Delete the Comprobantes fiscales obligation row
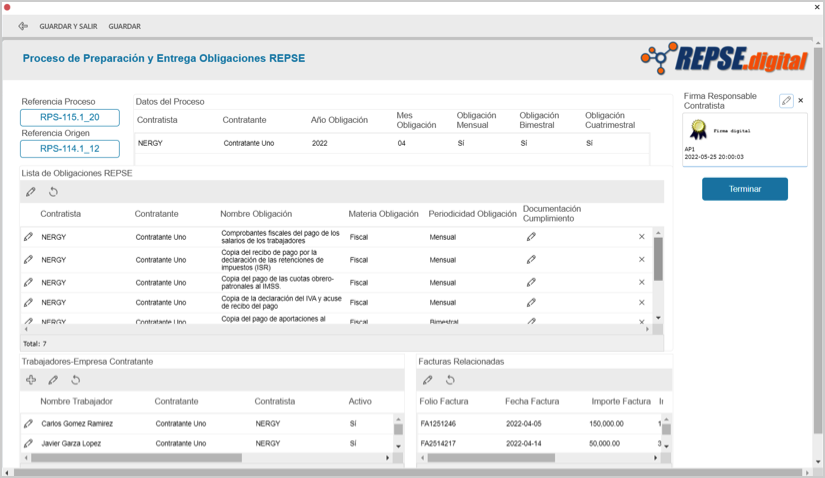Viewport: 825px width, 478px height. pyautogui.click(x=641, y=237)
